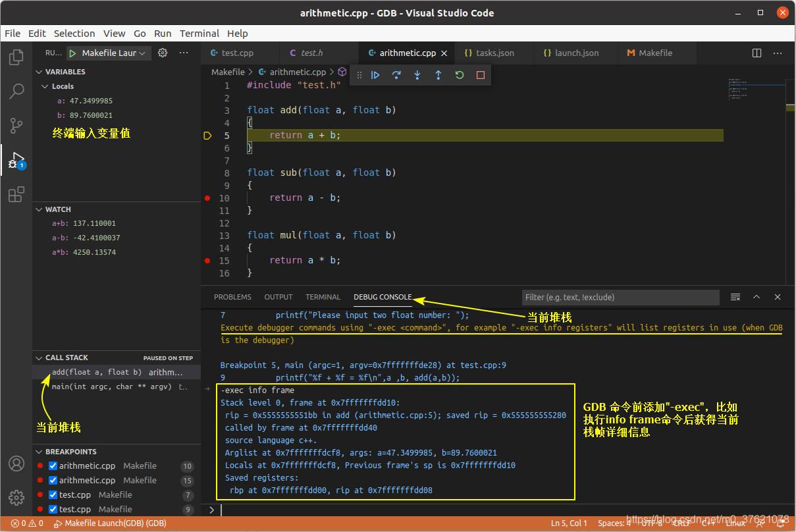Split the editor to the right

pos(757,53)
